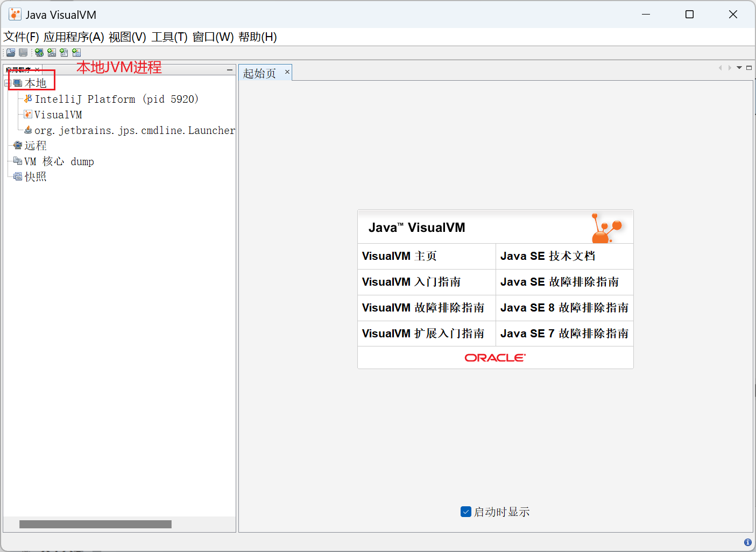Open the Java SE 故障排除指南 link
The height and width of the screenshot is (552, 756).
(560, 282)
